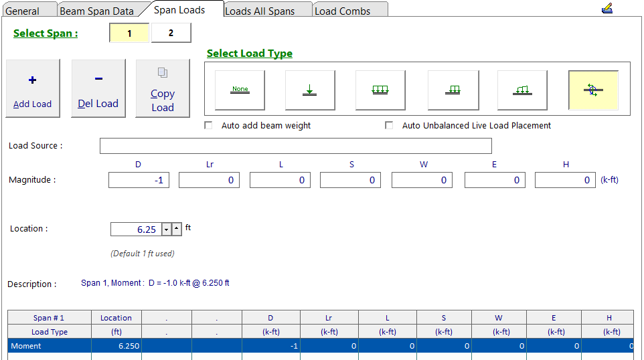Screen dimensions: 644x360
Task: Open the General tab
Action: (x=29, y=11)
